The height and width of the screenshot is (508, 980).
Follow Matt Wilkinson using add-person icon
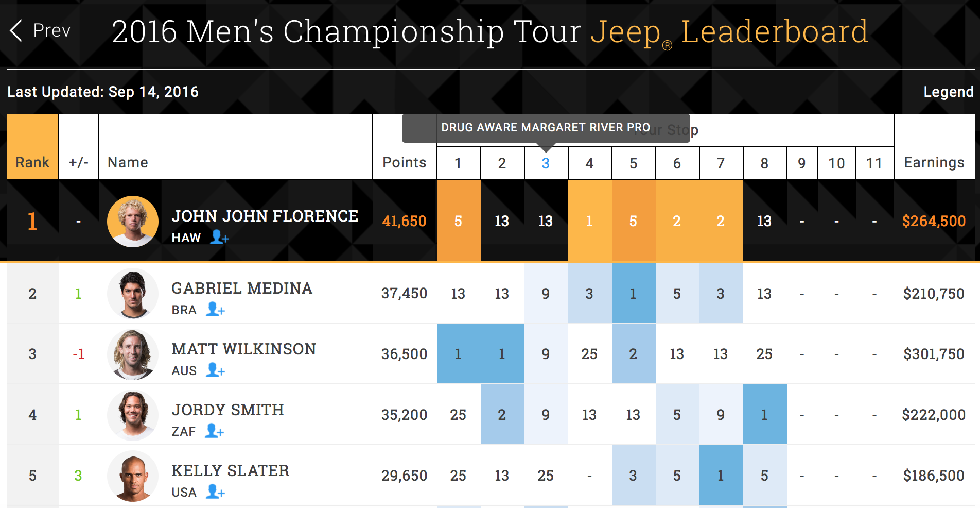(216, 370)
